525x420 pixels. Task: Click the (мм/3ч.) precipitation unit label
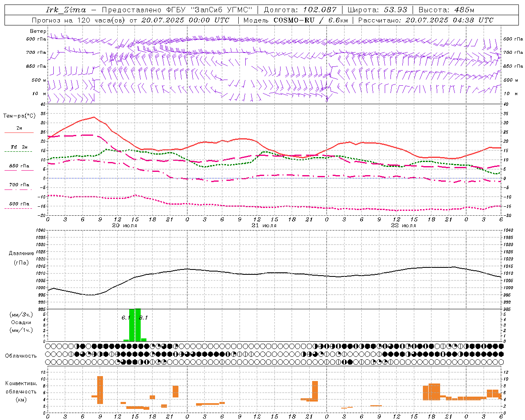point(21,315)
